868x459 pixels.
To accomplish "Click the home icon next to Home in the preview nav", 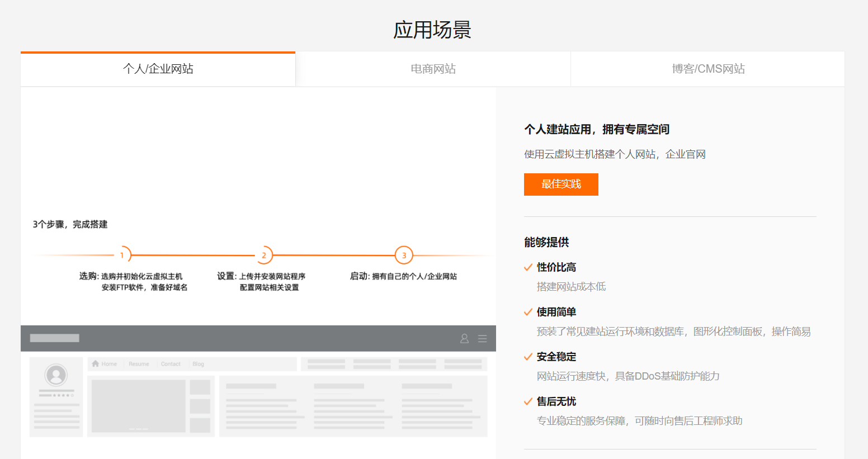I will [x=96, y=363].
